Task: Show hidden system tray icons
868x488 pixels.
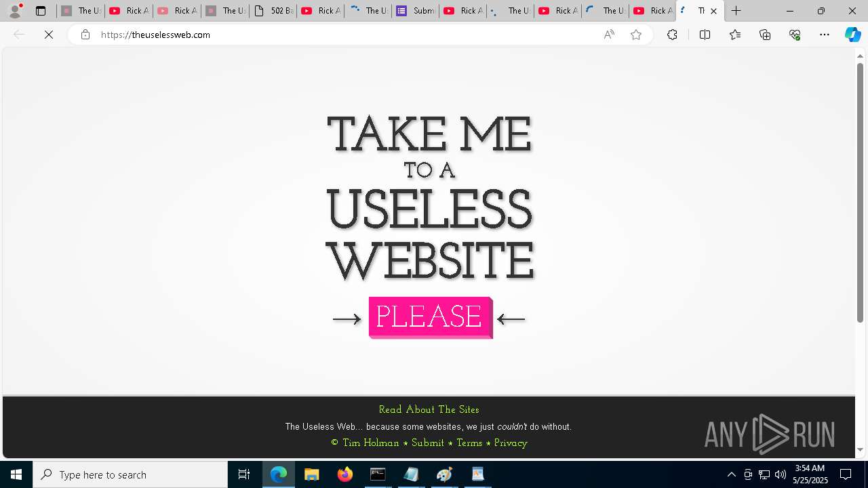Action: pyautogui.click(x=731, y=474)
